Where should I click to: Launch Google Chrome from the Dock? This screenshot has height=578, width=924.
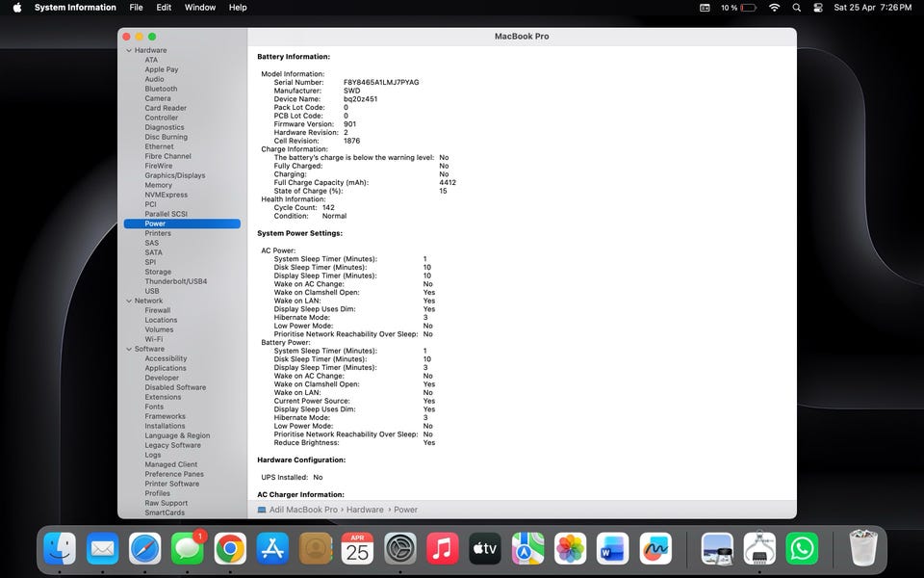point(230,548)
